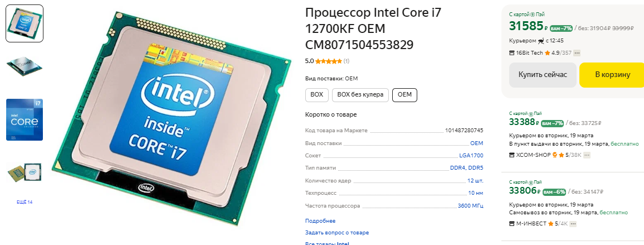
Task: Select the BOX delivery type option
Action: (316, 95)
